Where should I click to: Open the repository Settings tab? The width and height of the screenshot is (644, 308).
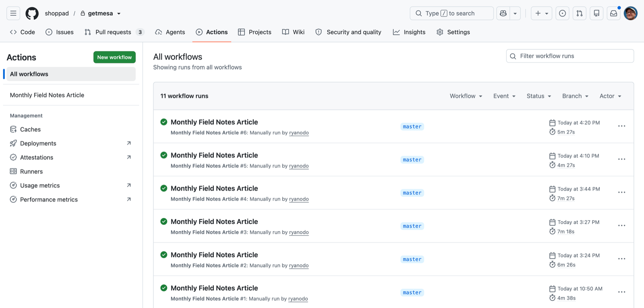[453, 32]
